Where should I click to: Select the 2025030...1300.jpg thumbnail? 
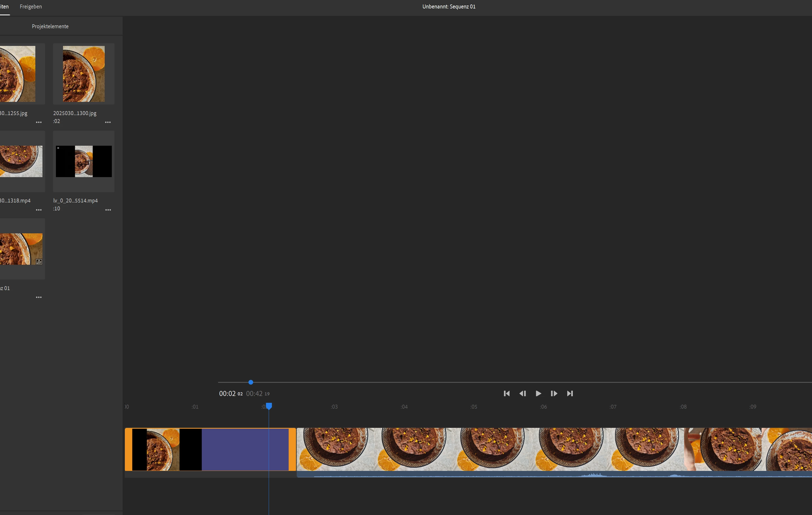point(84,74)
